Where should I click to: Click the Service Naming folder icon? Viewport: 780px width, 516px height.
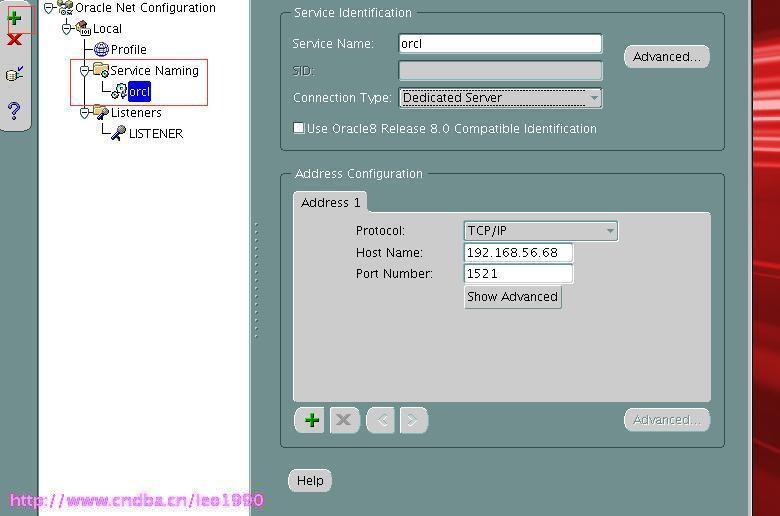tap(101, 70)
